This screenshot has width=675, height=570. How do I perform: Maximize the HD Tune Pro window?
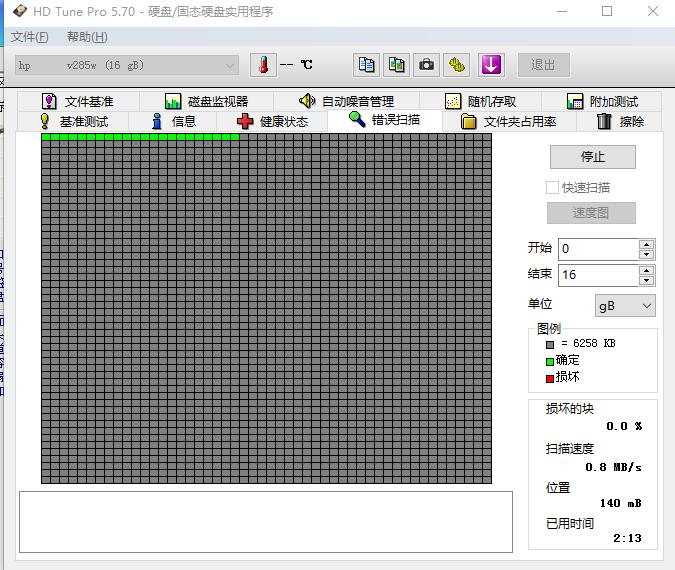pos(607,11)
